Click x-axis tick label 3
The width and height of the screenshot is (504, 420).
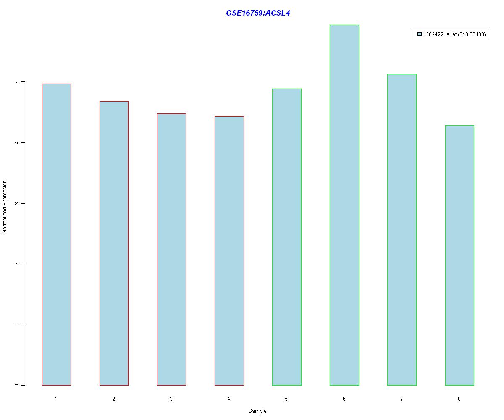[x=171, y=399]
